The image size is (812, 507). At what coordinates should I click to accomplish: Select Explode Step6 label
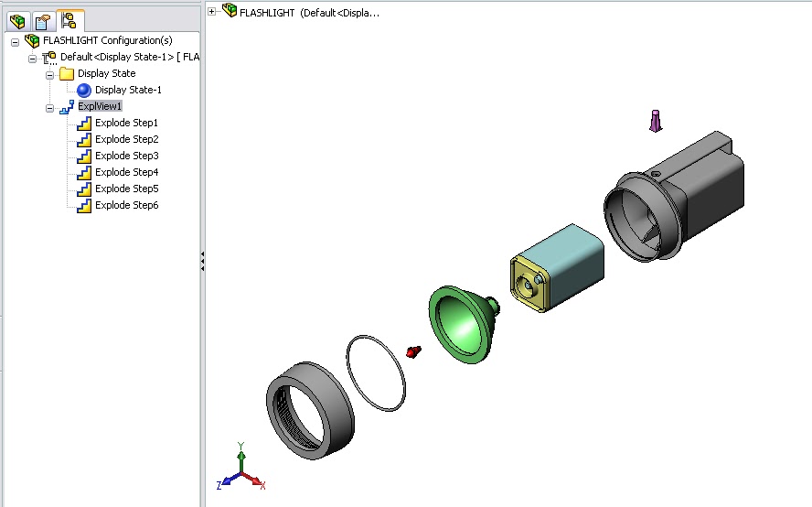[x=127, y=205]
